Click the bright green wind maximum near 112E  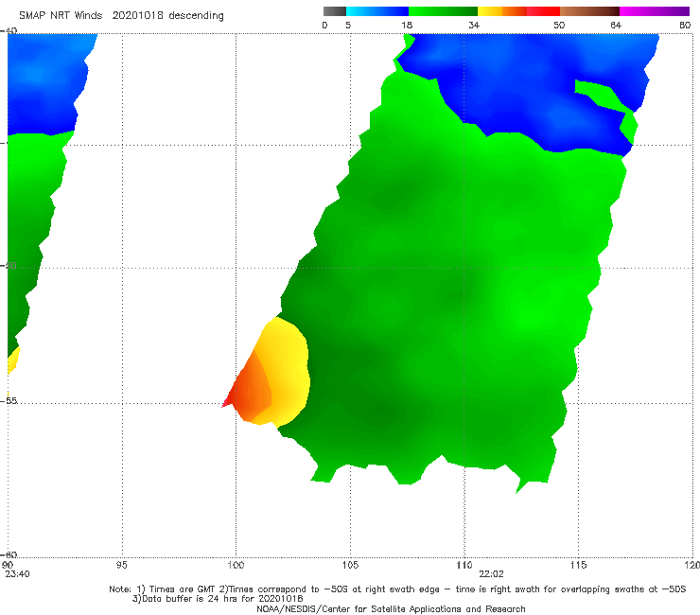click(532, 315)
